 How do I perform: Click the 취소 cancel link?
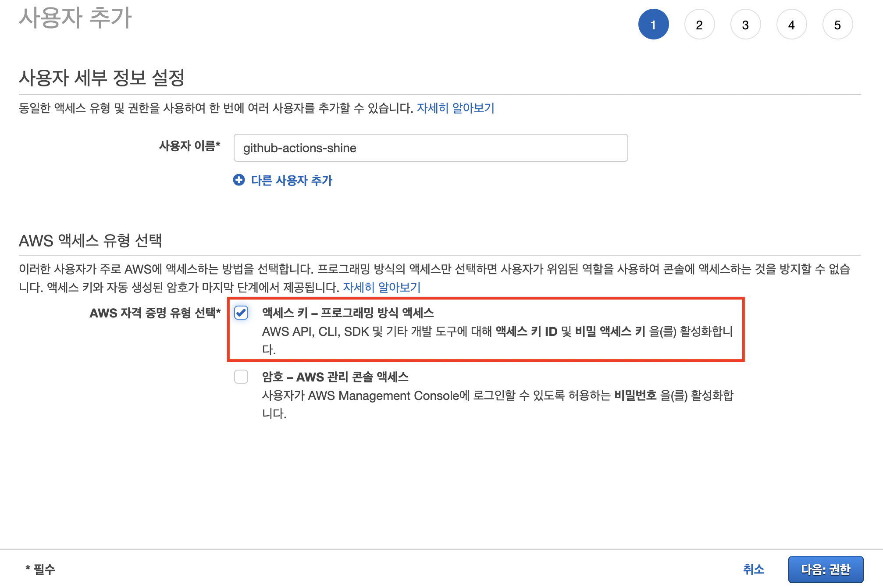tap(753, 569)
